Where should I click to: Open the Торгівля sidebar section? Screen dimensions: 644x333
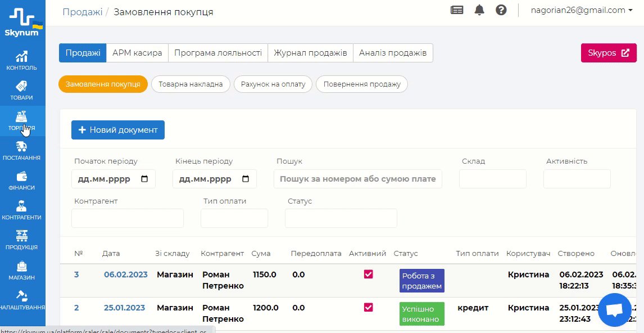click(22, 121)
